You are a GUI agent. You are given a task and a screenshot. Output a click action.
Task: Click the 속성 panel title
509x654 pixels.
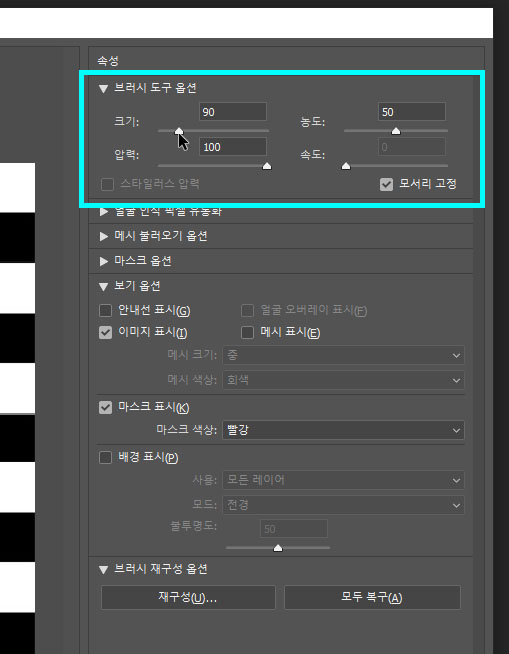click(x=108, y=61)
